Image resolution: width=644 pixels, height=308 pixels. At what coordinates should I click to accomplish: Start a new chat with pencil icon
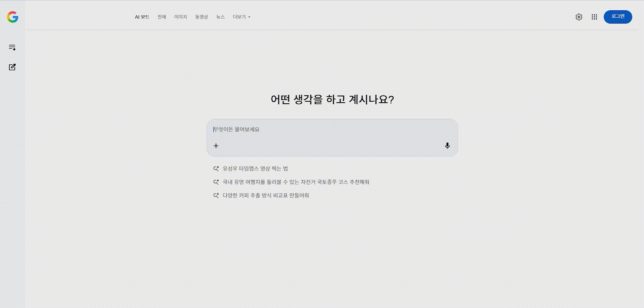coord(12,67)
